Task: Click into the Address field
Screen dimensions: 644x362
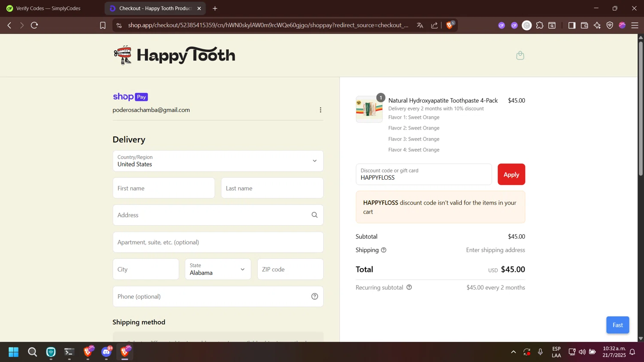Action: click(x=218, y=215)
